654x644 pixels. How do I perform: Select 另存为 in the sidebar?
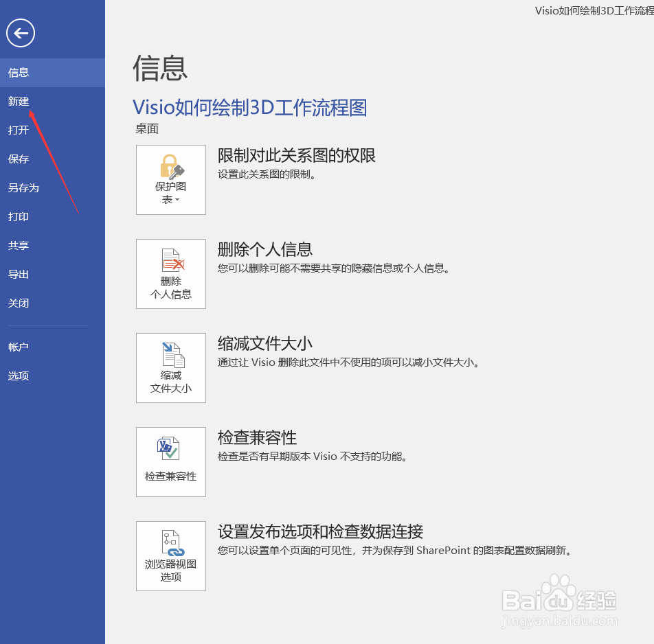[52, 188]
